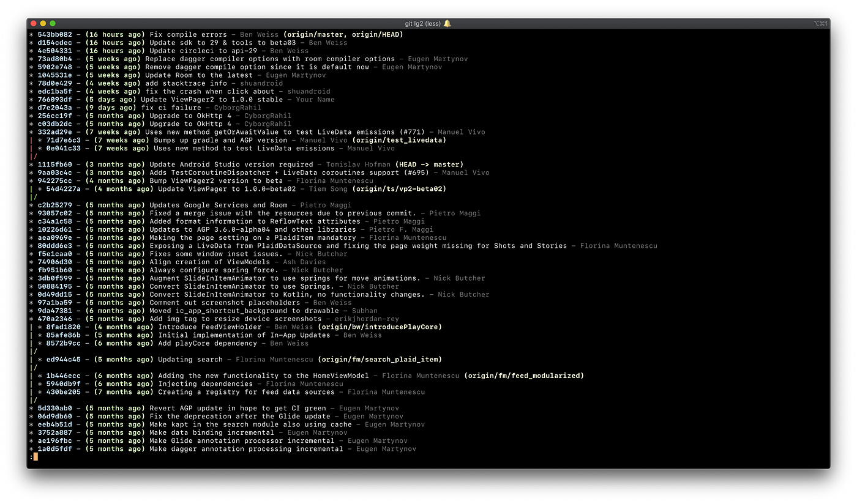Viewport: 857px width, 504px height.
Task: Click author name 'Subhan'
Action: pos(365,310)
